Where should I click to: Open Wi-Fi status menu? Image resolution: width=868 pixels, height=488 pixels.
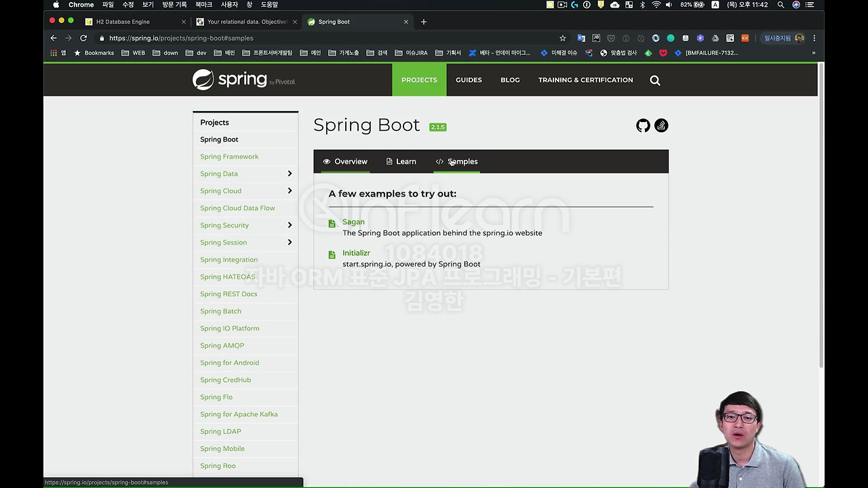pyautogui.click(x=656, y=5)
